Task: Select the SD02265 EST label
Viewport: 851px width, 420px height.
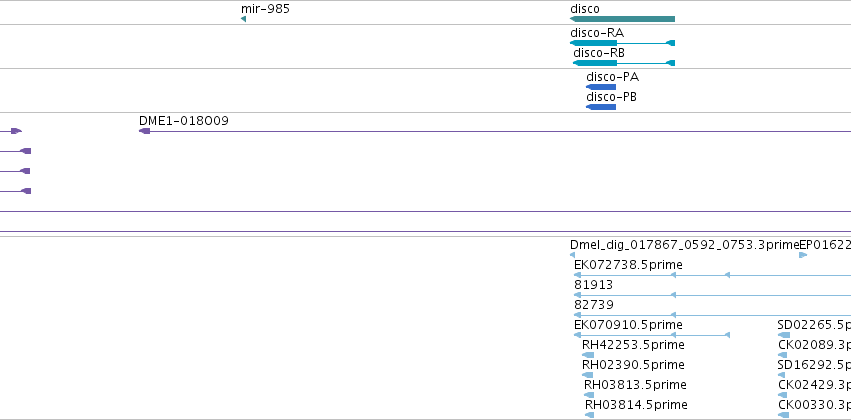Action: coord(814,325)
